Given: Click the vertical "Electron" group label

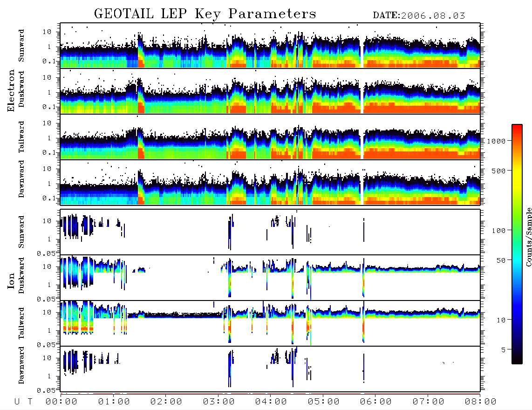Looking at the screenshot, I should click(x=11, y=90).
